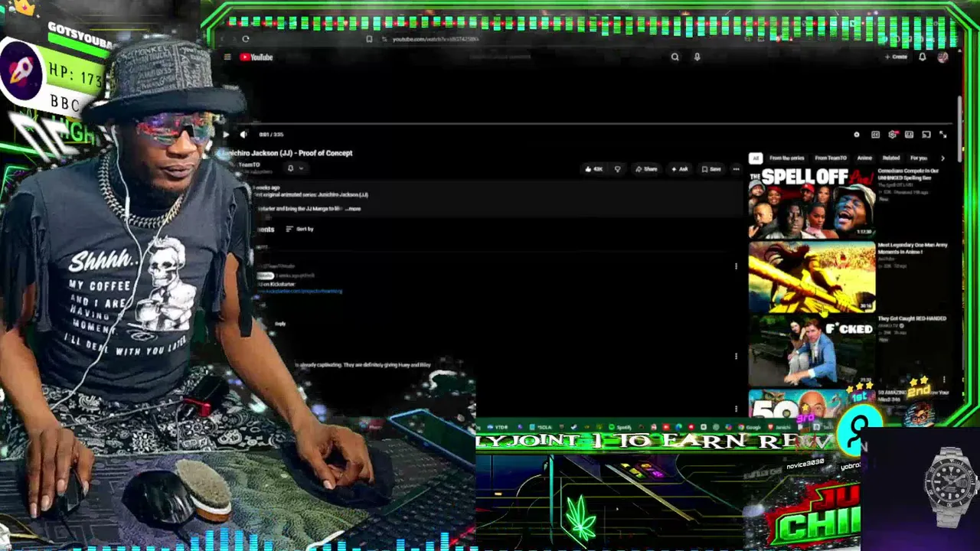Share the Junichiro Jackson video
Screen dimensions: 980x551
(646, 169)
